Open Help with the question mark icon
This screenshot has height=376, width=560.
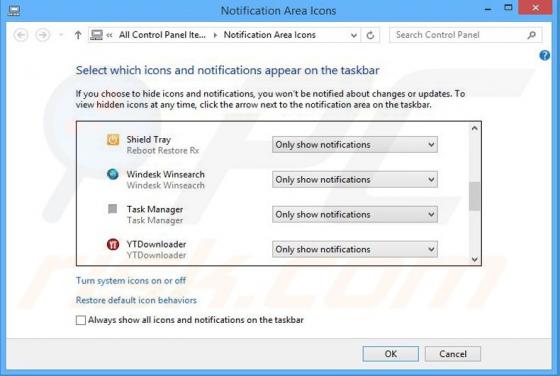(544, 55)
